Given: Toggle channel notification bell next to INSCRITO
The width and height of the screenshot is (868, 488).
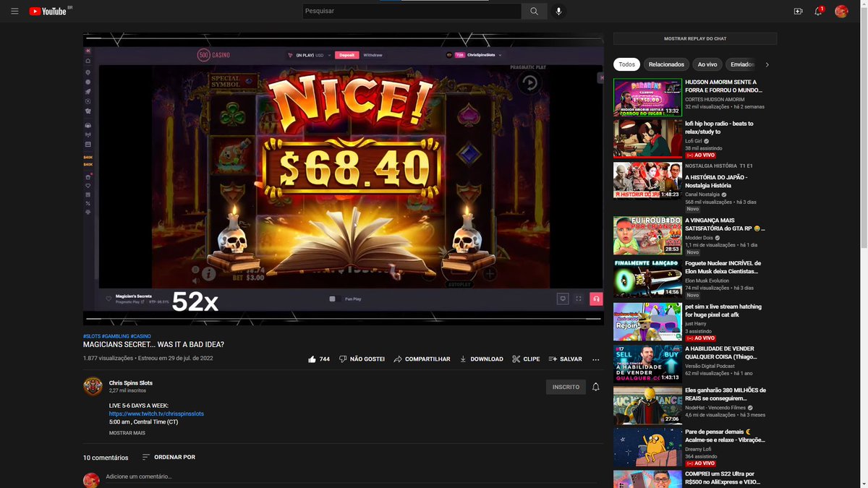Looking at the screenshot, I should (x=596, y=388).
